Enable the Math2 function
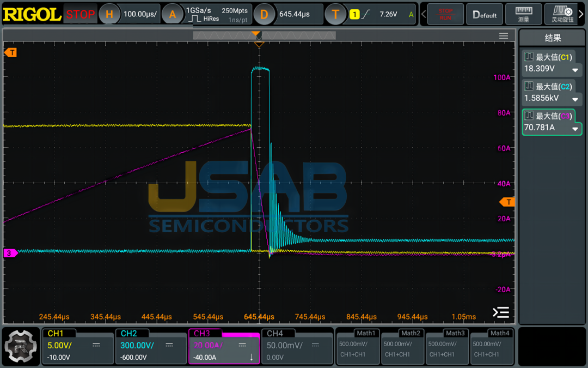The image size is (588, 368). (403, 346)
